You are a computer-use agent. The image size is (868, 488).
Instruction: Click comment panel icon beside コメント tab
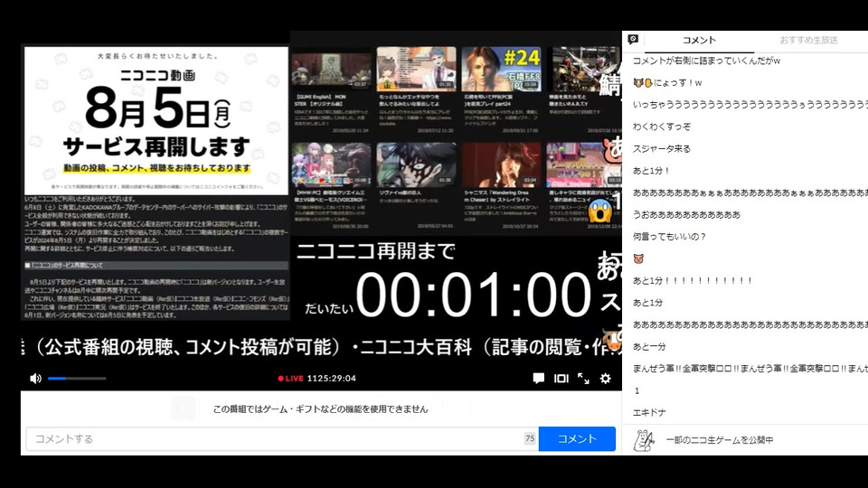click(633, 39)
